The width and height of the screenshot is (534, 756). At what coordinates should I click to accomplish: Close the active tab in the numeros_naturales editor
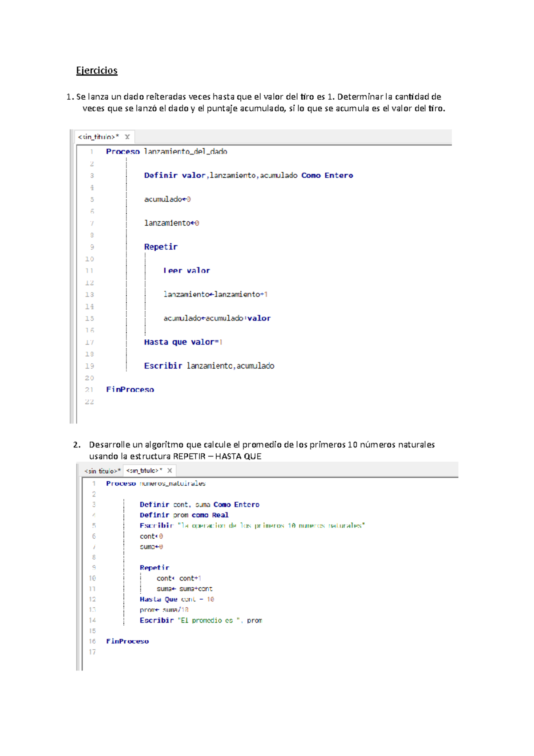click(170, 470)
